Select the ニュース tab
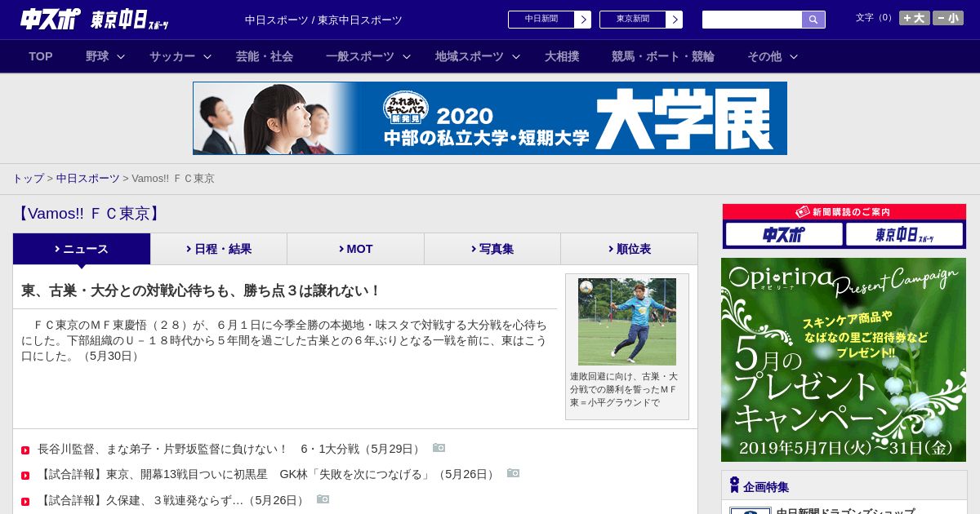Image resolution: width=980 pixels, height=514 pixels. pyautogui.click(x=82, y=249)
